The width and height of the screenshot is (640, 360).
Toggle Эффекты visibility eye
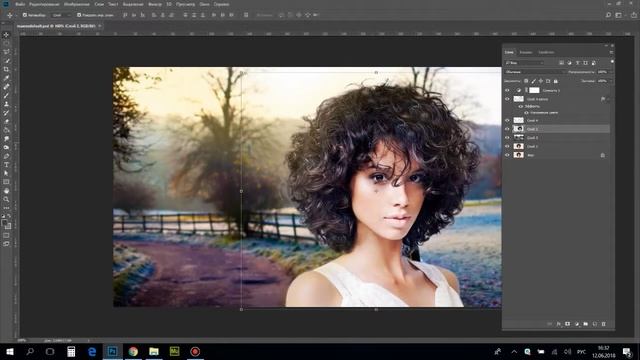point(520,107)
